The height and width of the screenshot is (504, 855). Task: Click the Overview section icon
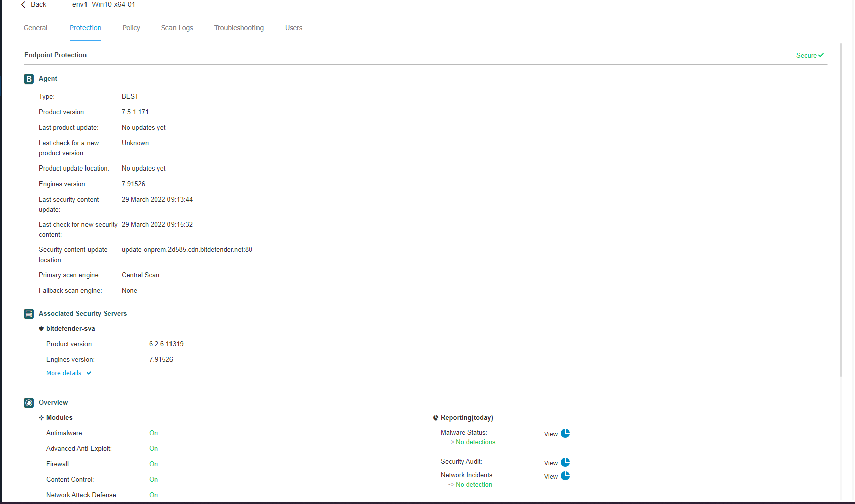(29, 403)
